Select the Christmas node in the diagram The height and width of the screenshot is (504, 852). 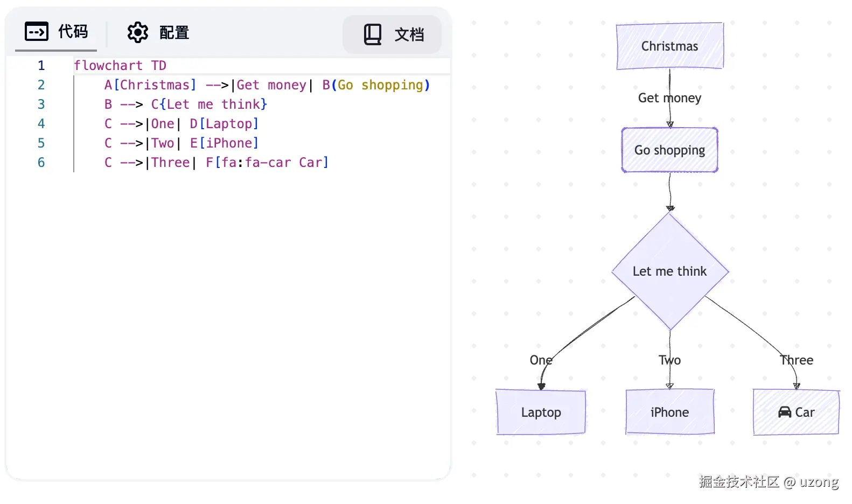coord(669,46)
